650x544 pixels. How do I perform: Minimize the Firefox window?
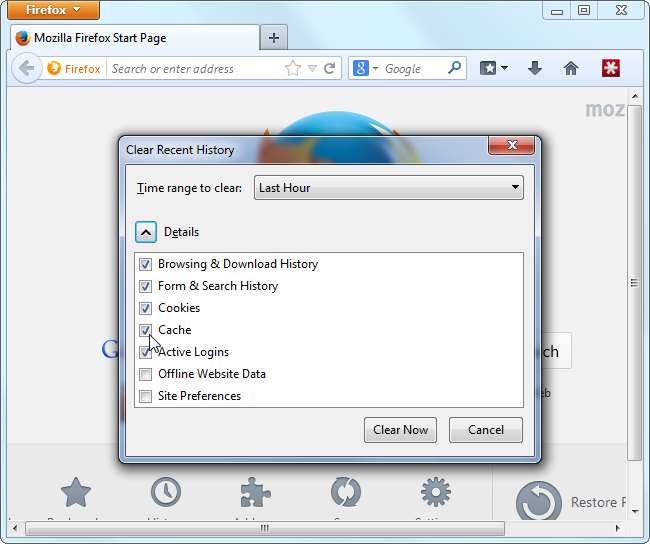556,10
